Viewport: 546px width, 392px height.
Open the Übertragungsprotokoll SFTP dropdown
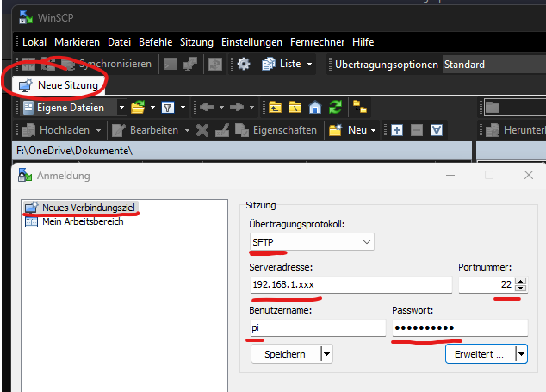coord(312,242)
